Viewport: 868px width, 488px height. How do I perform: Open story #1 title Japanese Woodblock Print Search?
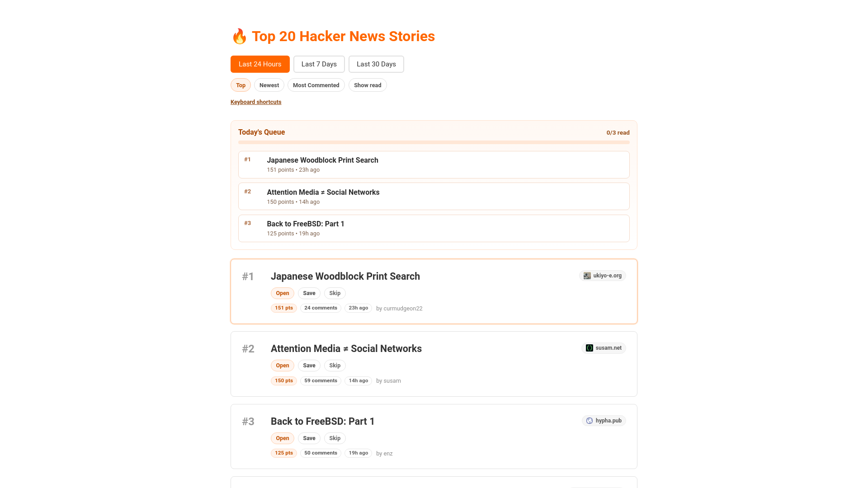coord(345,276)
